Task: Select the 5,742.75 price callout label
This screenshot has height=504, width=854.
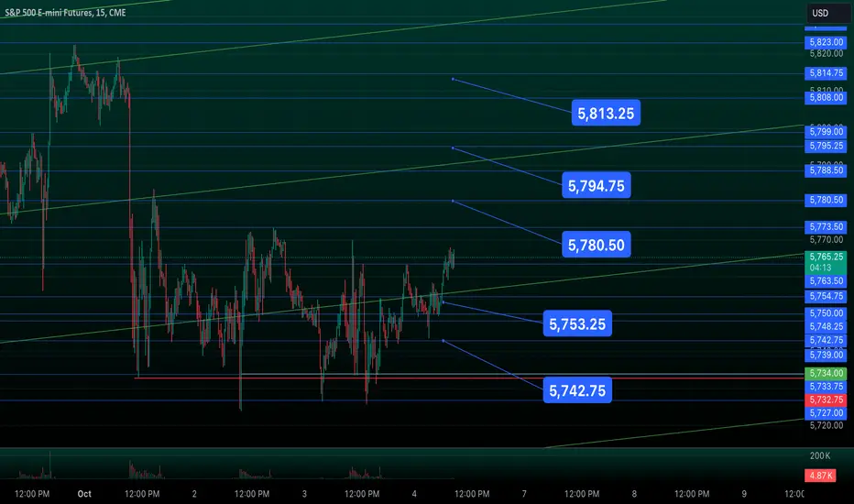Action: [577, 390]
